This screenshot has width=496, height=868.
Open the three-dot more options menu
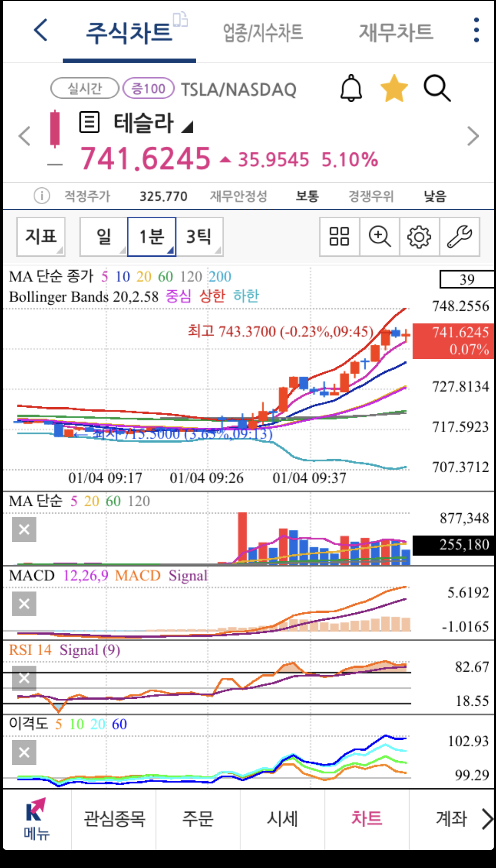pyautogui.click(x=476, y=30)
